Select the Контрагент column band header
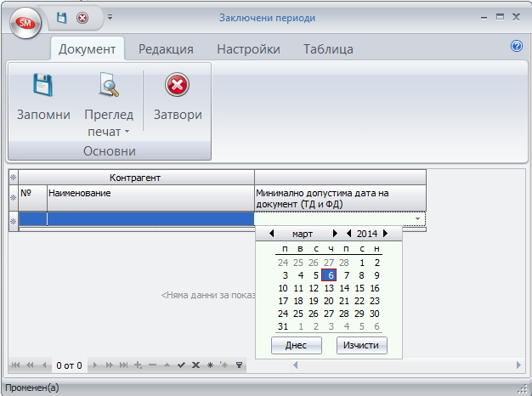532x396 pixels. pyautogui.click(x=136, y=178)
